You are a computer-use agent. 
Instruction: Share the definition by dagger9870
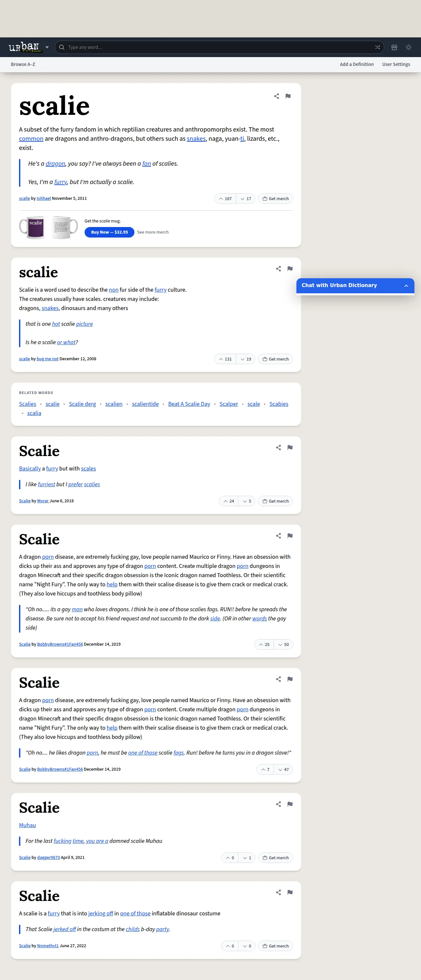(278, 804)
